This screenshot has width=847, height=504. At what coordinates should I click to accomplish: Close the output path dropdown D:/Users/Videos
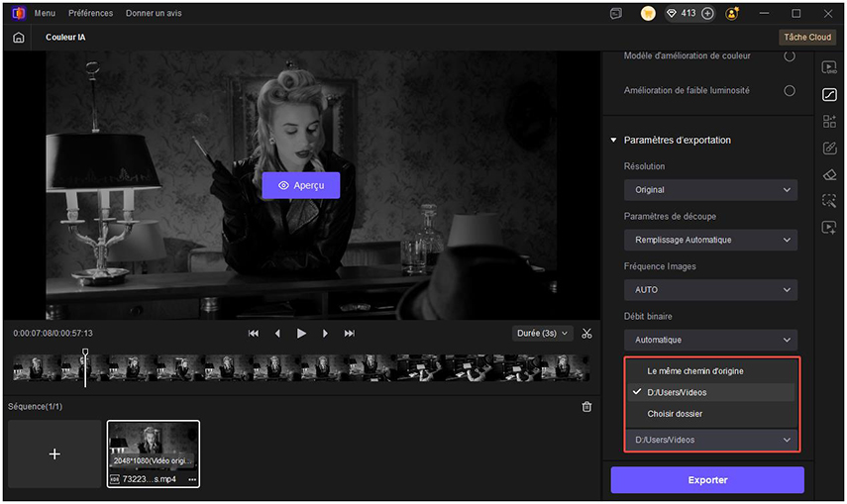click(710, 440)
